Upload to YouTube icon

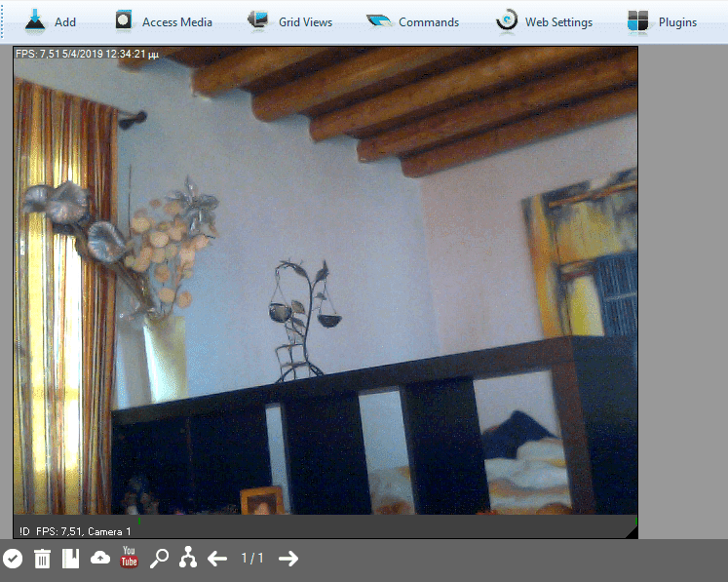click(x=129, y=557)
